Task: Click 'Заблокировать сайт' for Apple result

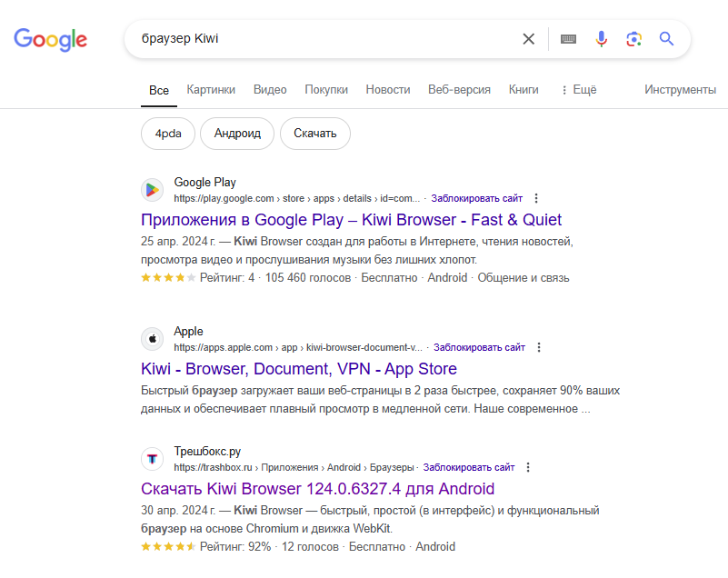Action: [480, 348]
